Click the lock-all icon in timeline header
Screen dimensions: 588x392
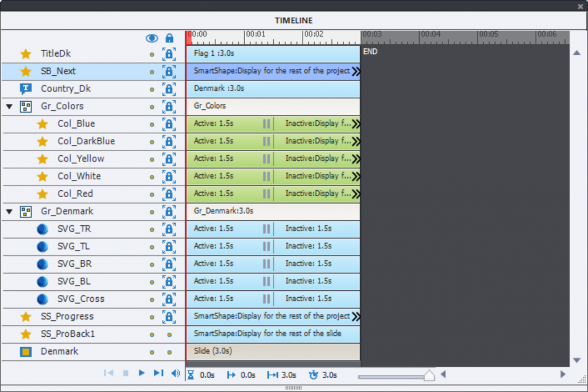tap(169, 38)
